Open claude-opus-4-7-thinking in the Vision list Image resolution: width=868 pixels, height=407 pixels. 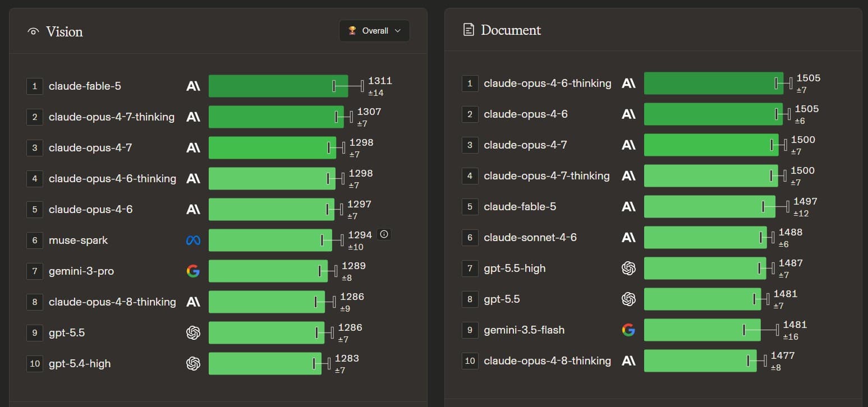coord(112,117)
